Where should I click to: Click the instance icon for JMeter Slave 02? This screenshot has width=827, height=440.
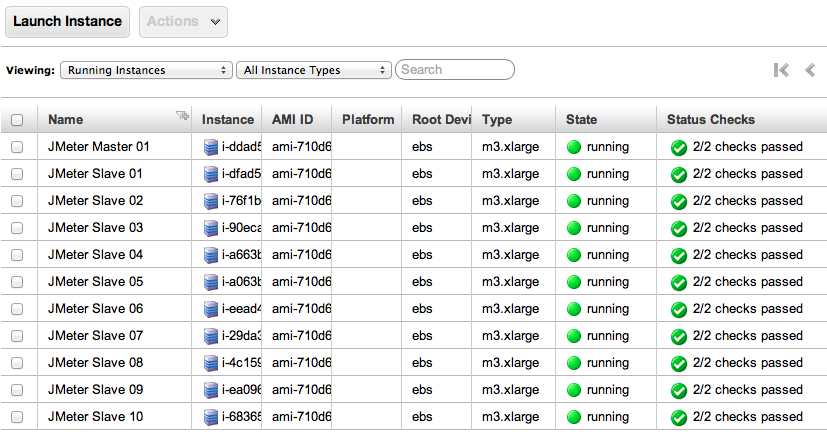click(x=211, y=201)
